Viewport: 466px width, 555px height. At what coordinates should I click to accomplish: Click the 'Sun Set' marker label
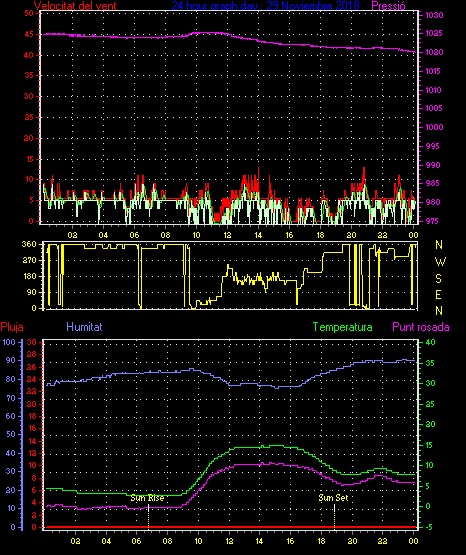pyautogui.click(x=333, y=498)
